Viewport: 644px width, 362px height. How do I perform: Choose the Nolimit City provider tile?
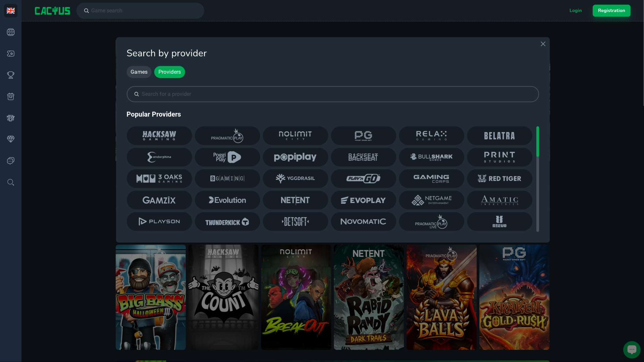[295, 136]
